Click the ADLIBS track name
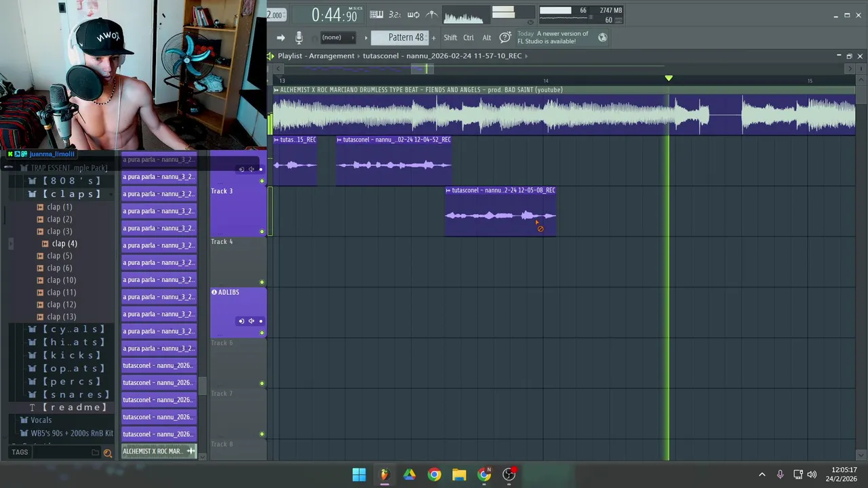 click(229, 292)
